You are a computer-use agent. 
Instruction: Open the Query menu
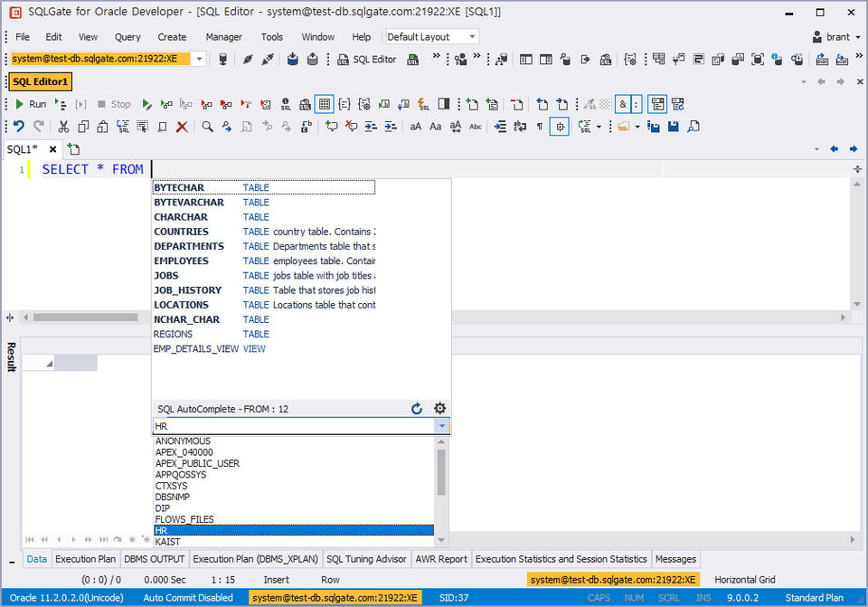tap(127, 37)
